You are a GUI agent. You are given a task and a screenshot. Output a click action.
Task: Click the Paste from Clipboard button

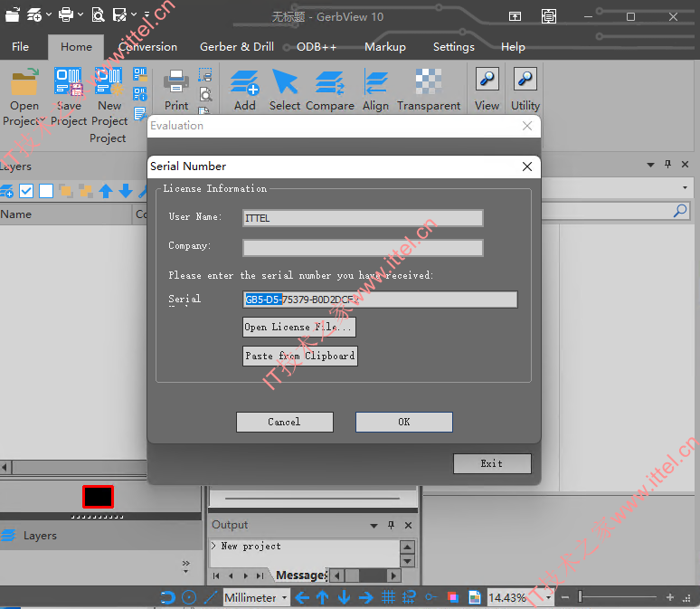coord(300,357)
